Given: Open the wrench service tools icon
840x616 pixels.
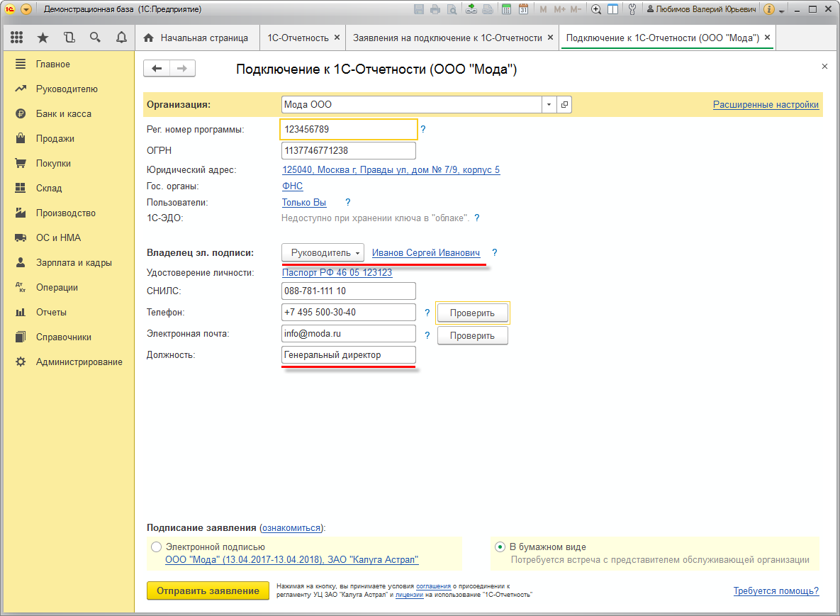Looking at the screenshot, I should tap(632, 9).
